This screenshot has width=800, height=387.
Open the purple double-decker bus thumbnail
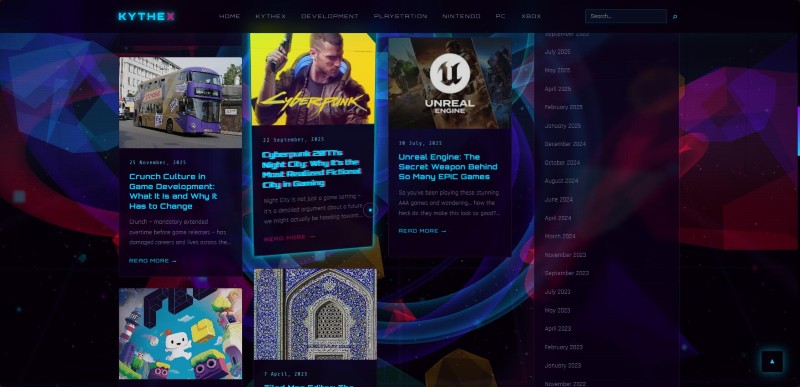click(x=181, y=102)
